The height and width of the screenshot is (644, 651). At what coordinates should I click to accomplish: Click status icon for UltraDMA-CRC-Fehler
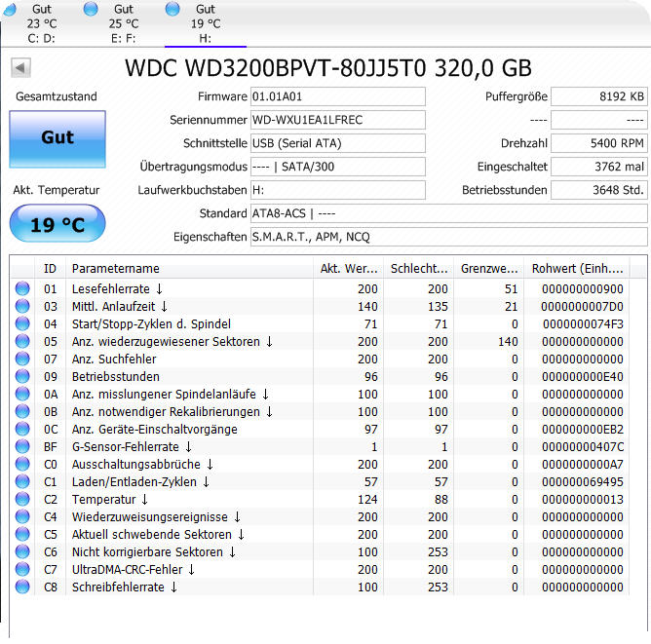pyautogui.click(x=22, y=570)
